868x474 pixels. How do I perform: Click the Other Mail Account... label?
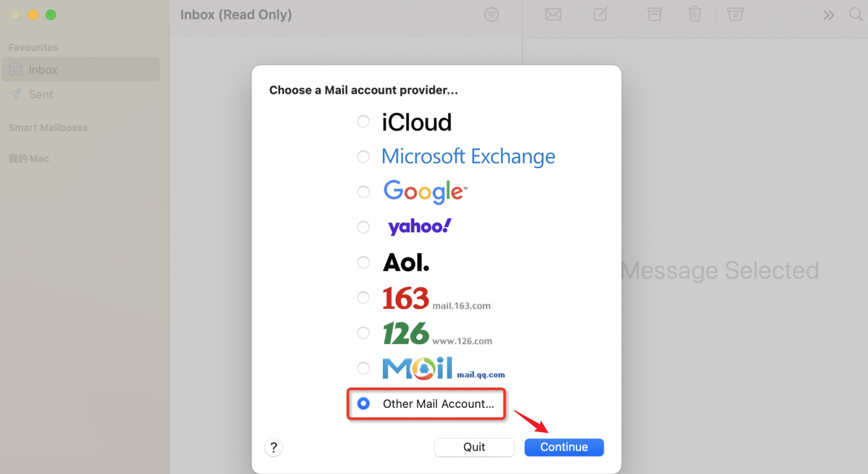point(439,404)
